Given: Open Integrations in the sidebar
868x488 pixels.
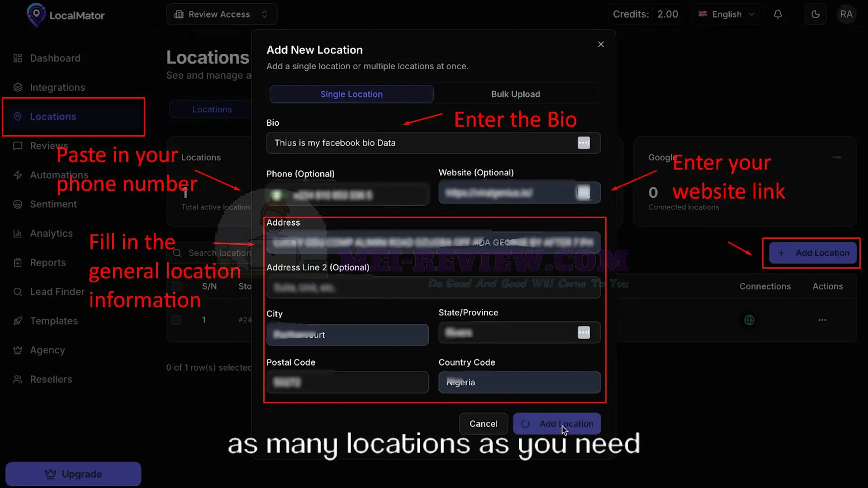Looking at the screenshot, I should (x=57, y=87).
